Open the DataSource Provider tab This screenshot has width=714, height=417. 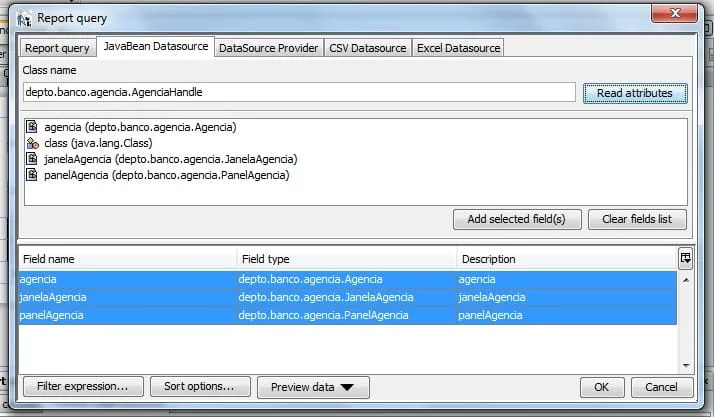tap(268, 48)
